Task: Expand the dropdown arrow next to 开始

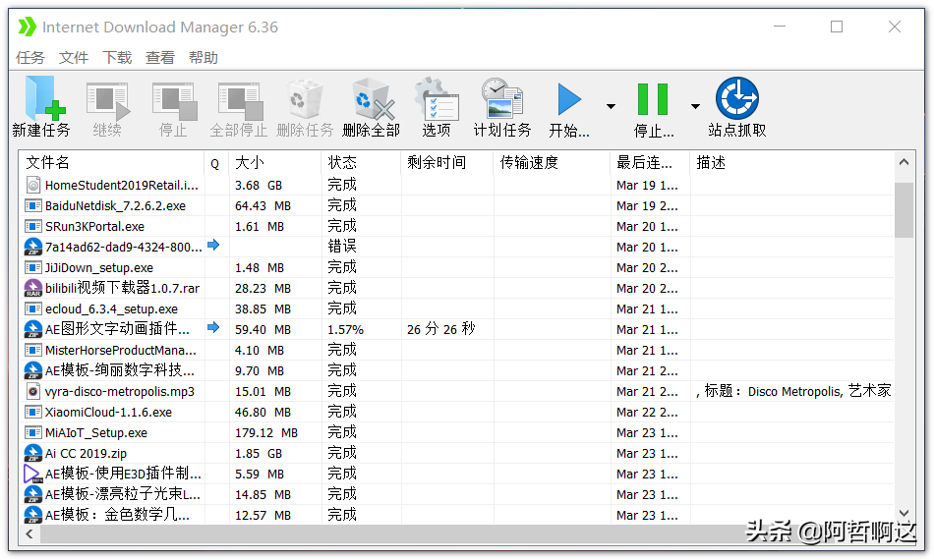Action: (x=611, y=106)
